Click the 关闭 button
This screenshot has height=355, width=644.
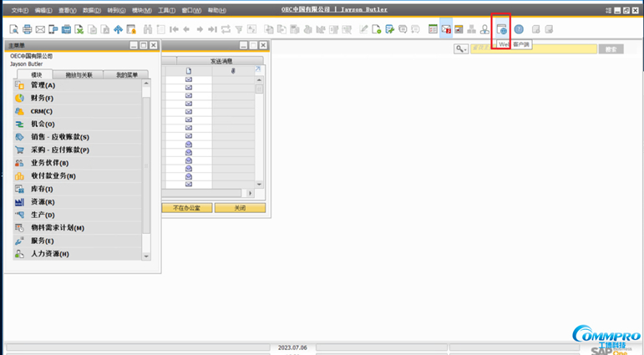point(240,208)
